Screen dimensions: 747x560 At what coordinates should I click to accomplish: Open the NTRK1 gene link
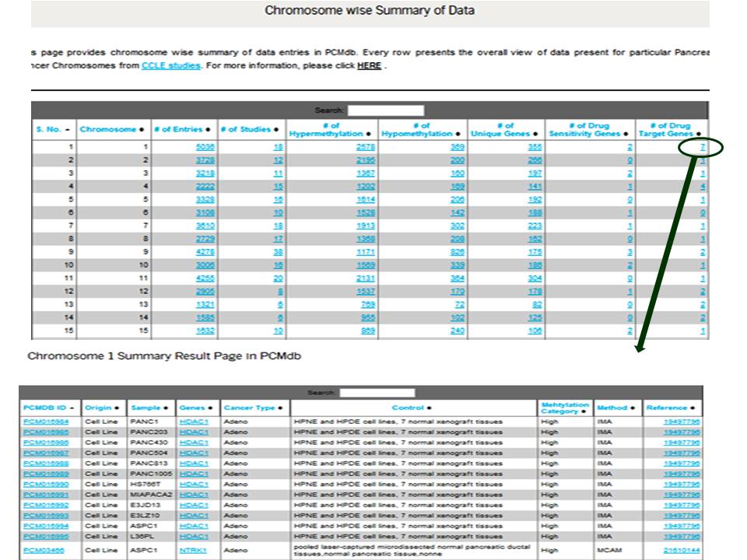[x=193, y=550]
